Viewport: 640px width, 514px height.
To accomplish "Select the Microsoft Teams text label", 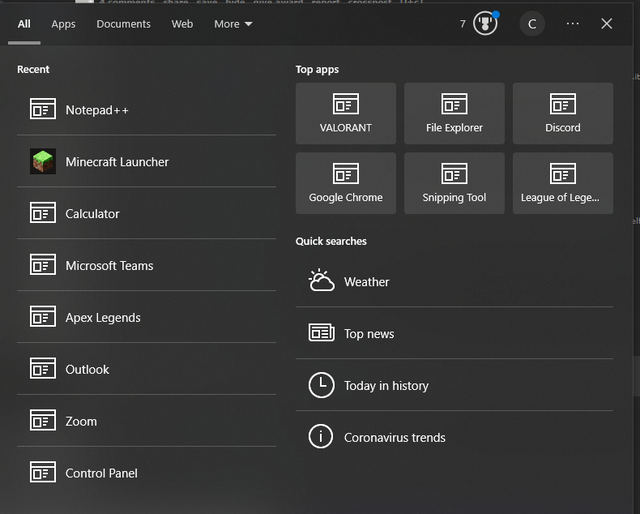I will coord(109,265).
